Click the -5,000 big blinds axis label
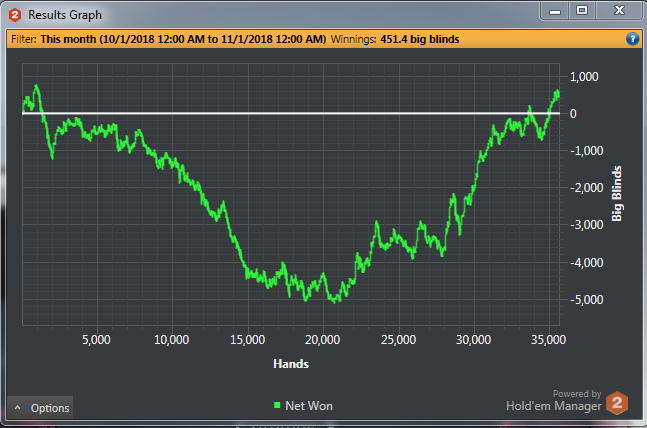The image size is (647, 428). (586, 300)
